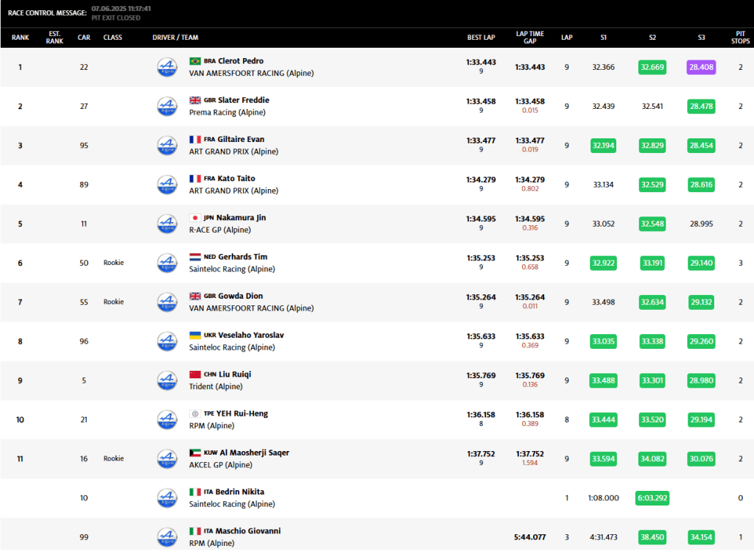Screen dimensions: 754x560
Task: Click driver name Veselaho Yaroslav
Action: click(251, 335)
